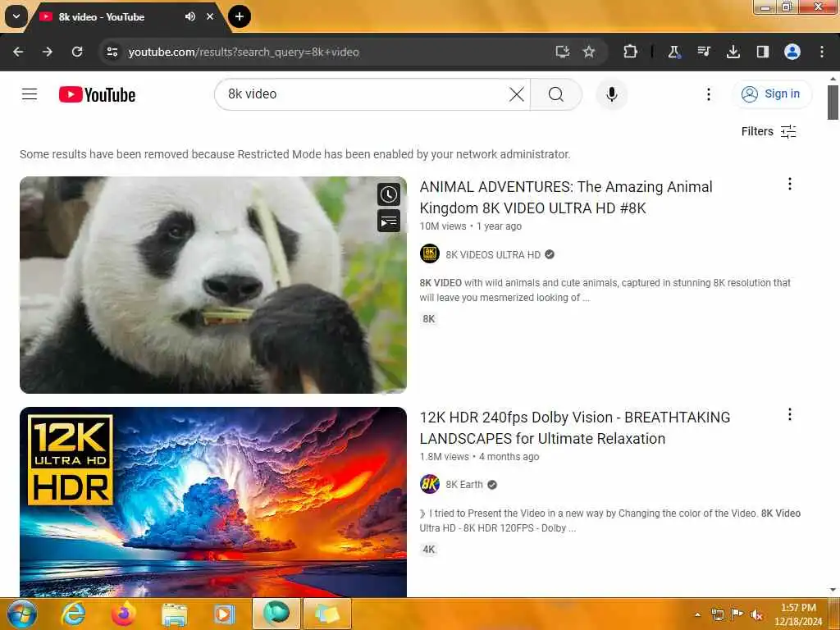Click the page vertical scrollbar thumb
Image resolution: width=840 pixels, height=630 pixels.
pyautogui.click(x=833, y=102)
